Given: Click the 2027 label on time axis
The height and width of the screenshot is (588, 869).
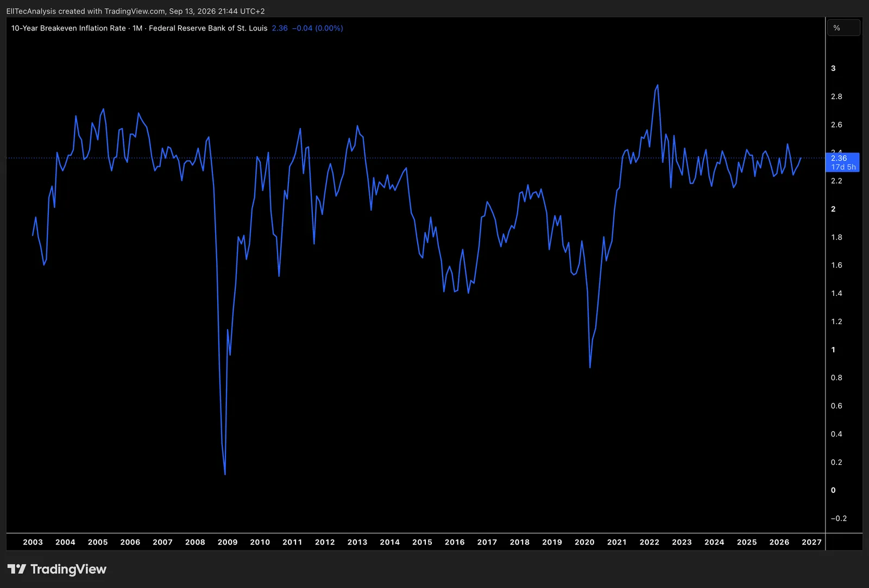Looking at the screenshot, I should [x=812, y=542].
